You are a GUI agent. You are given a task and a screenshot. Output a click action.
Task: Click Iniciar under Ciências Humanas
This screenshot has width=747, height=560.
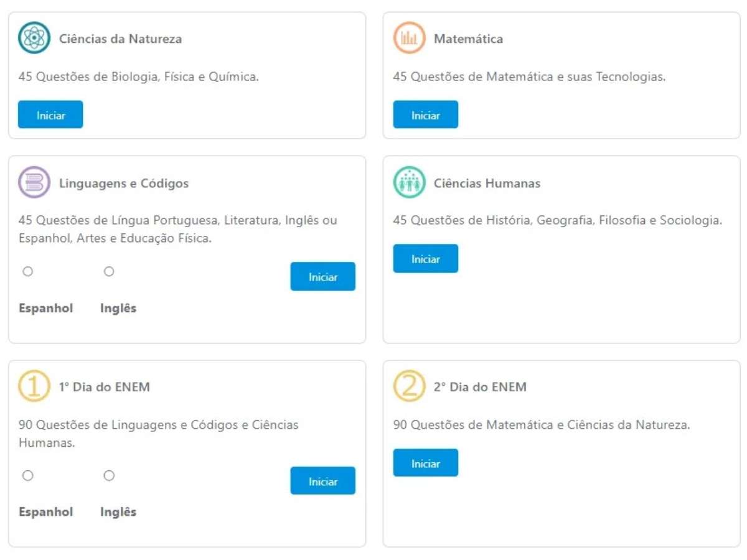(x=426, y=258)
